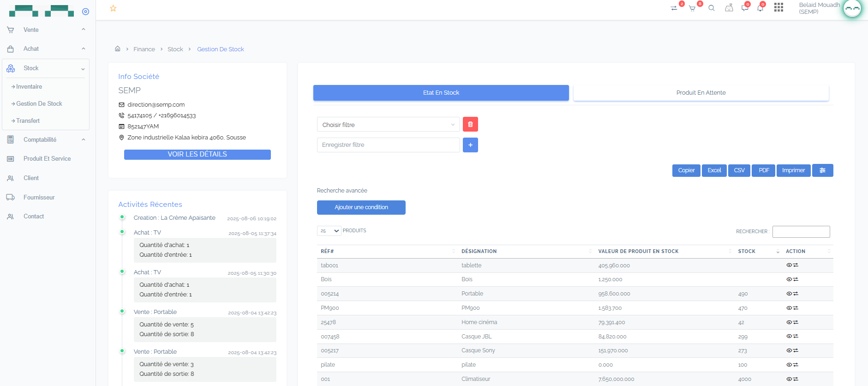
Task: View details eye icon for Casque Sony
Action: point(789,350)
